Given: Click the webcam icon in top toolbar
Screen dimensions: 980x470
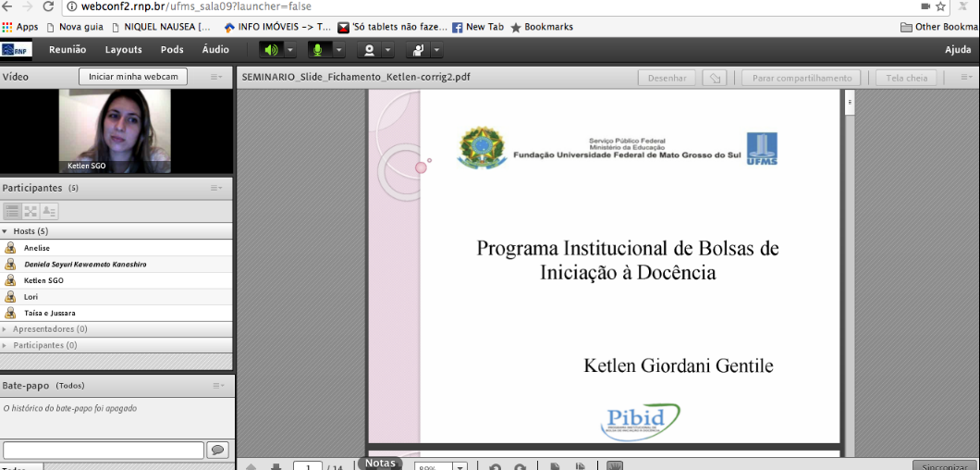Looking at the screenshot, I should point(369,50).
